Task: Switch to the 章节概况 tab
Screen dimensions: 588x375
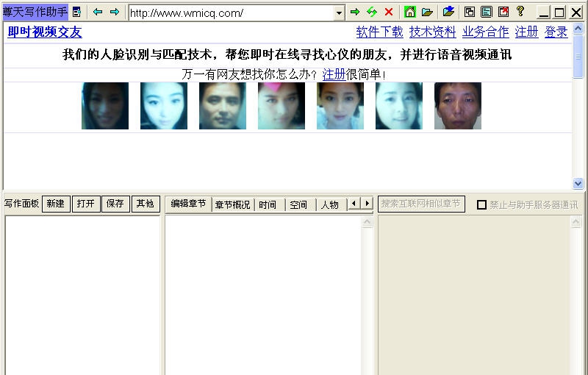Action: pyautogui.click(x=232, y=204)
